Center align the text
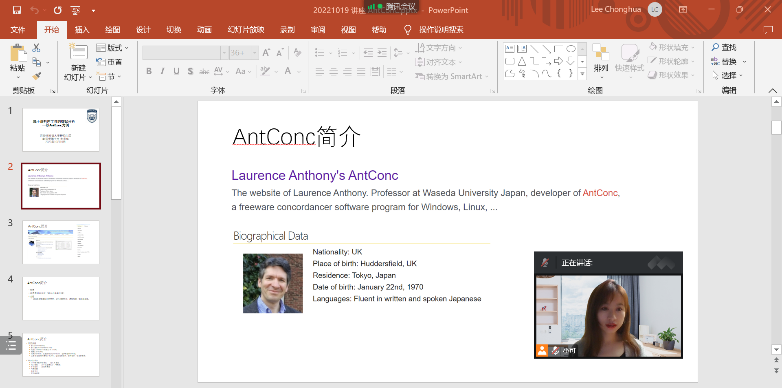 point(334,71)
